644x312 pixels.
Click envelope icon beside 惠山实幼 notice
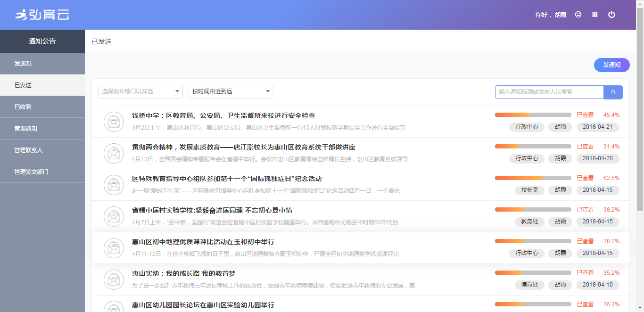(x=114, y=279)
